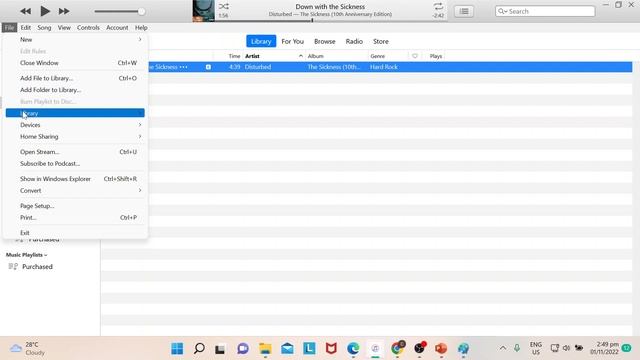Open the weather widget showing 28°C
The width and height of the screenshot is (640, 360).
[x=28, y=349]
